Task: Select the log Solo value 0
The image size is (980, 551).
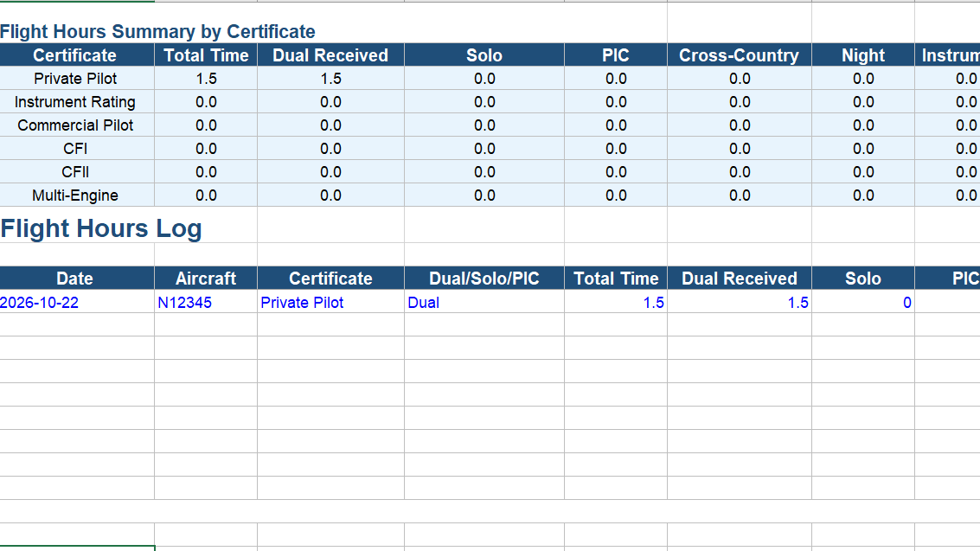Action: coord(863,302)
